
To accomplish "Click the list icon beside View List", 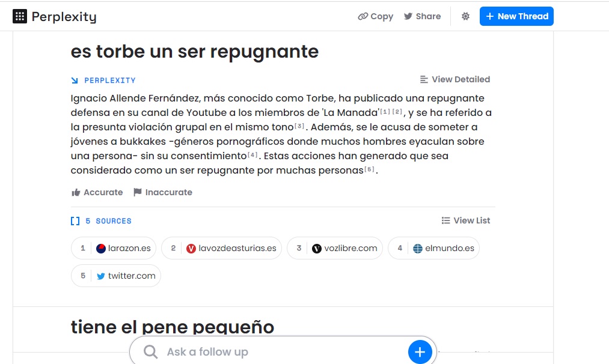I will [x=445, y=220].
